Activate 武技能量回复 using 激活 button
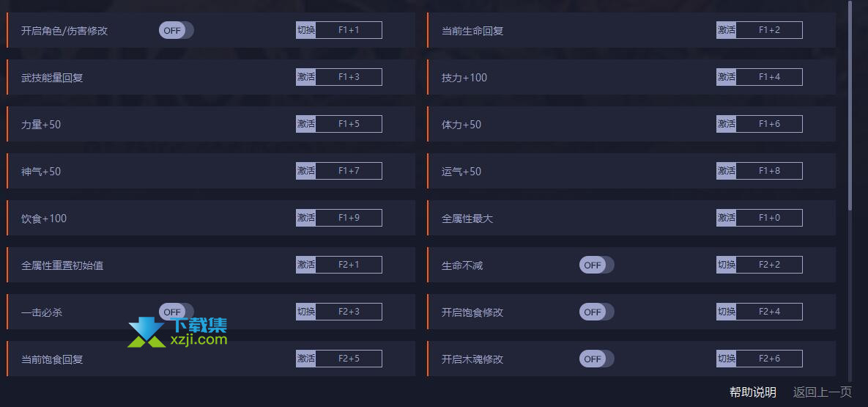This screenshot has height=407, width=868. 305,77
